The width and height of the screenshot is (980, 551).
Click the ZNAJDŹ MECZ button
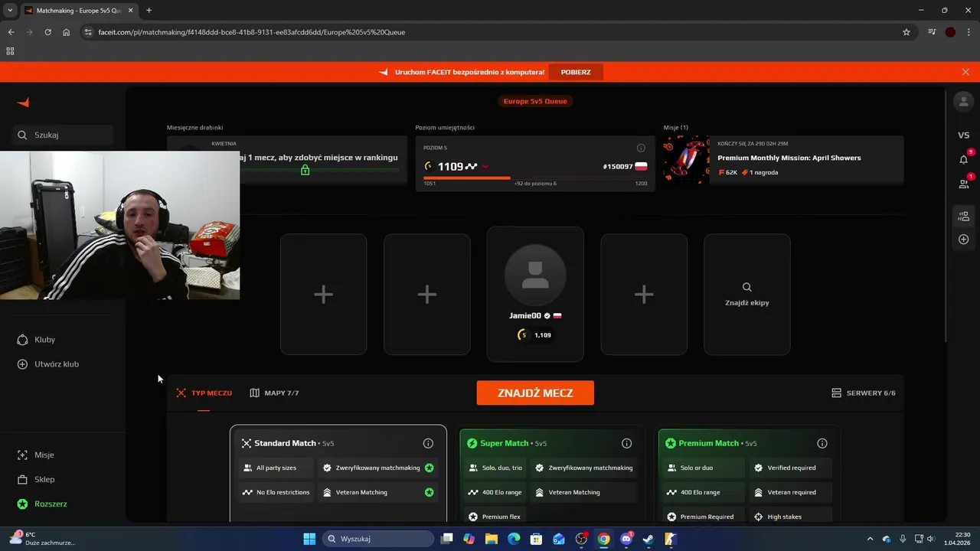[535, 393]
